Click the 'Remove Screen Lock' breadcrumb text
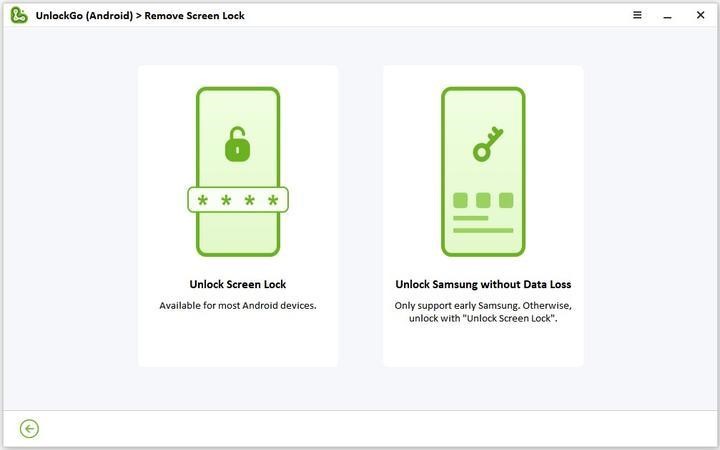Screen dimensions: 720x450 (194, 16)
